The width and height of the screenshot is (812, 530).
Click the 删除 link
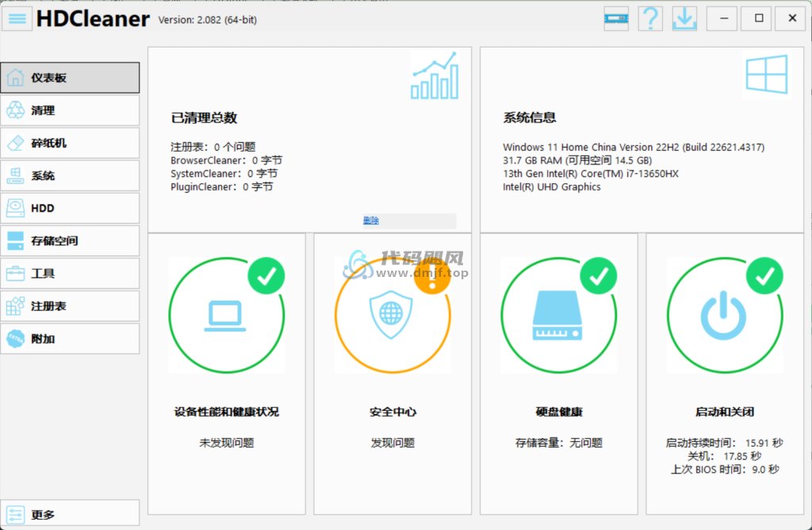coord(371,221)
